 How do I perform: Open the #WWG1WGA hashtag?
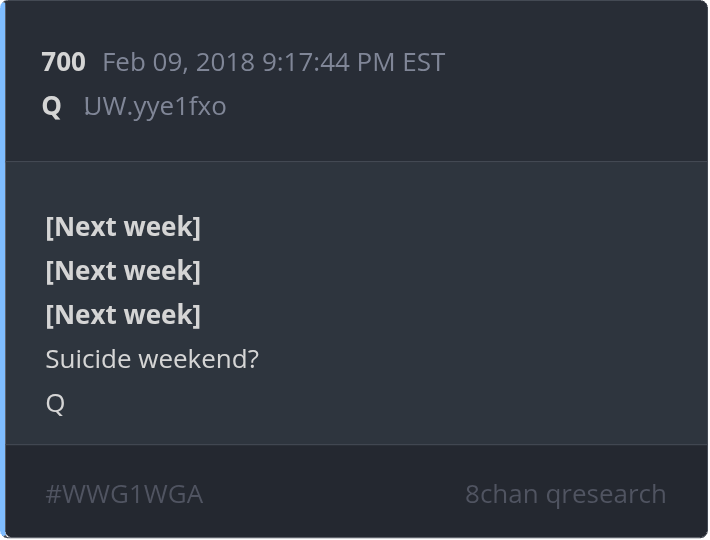tap(124, 494)
